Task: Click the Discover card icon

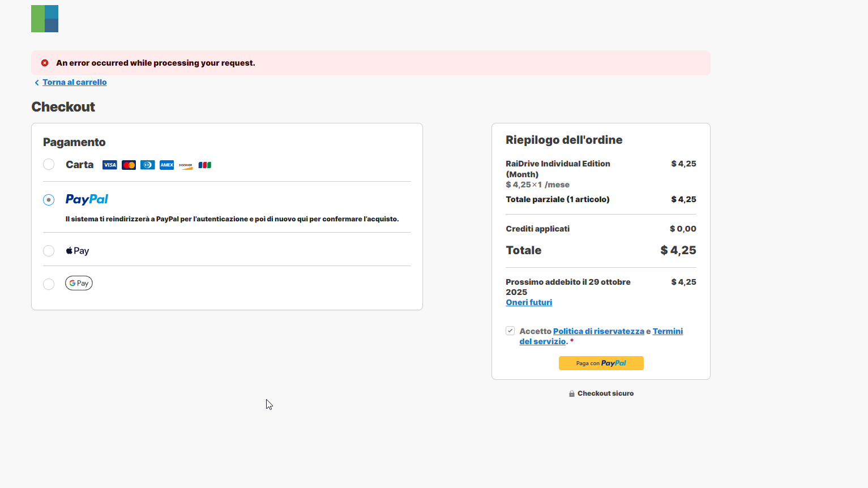Action: click(186, 165)
